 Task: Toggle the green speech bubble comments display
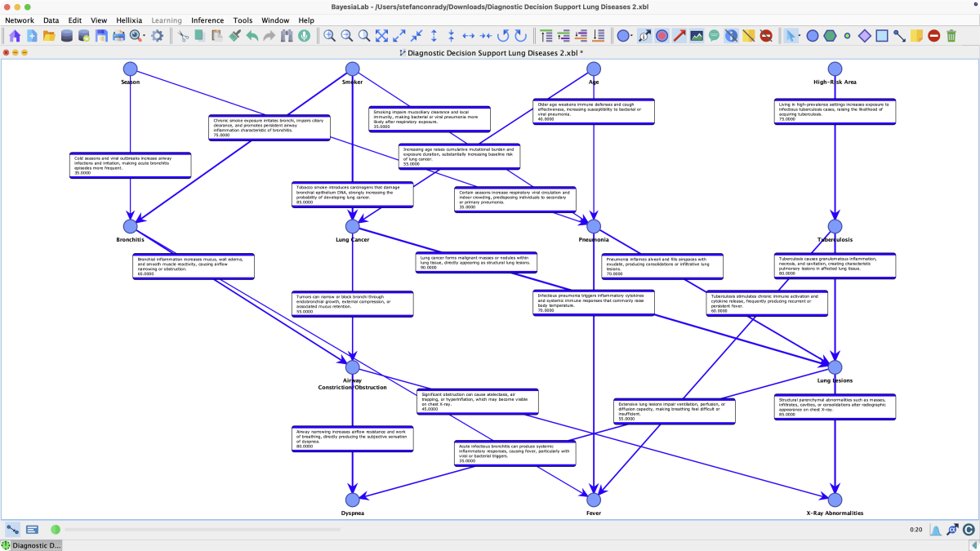pos(714,36)
